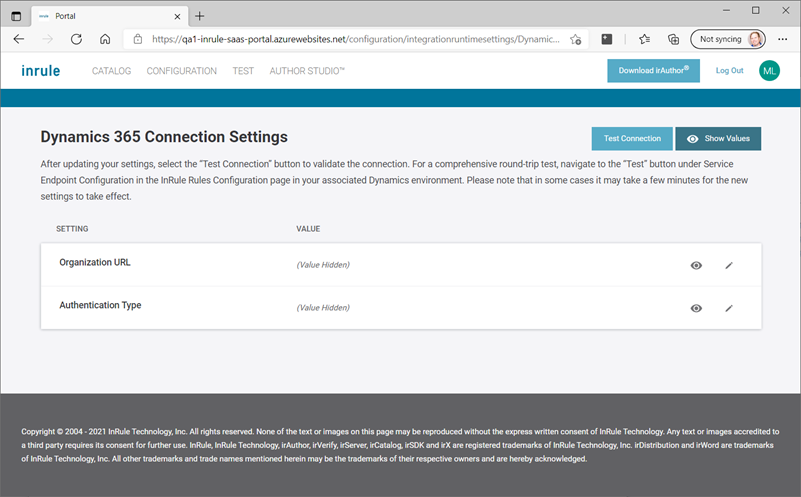Open the browser Favorites list icon

point(645,39)
